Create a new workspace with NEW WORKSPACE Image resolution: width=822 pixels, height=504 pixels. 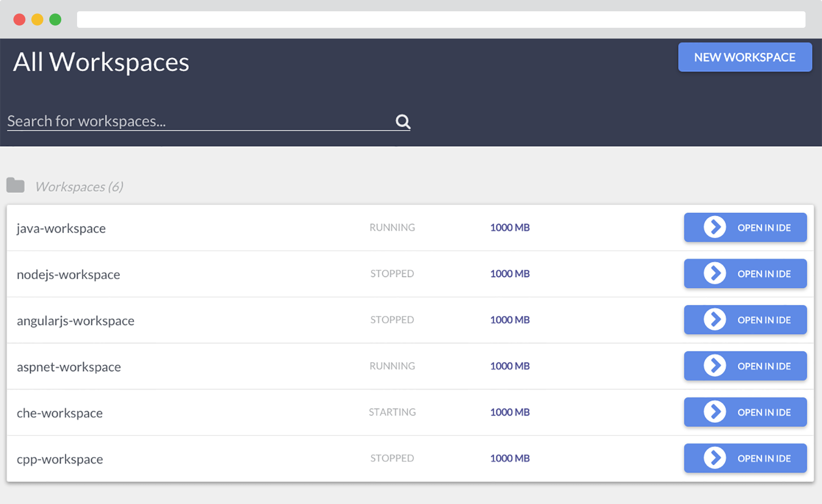point(744,57)
